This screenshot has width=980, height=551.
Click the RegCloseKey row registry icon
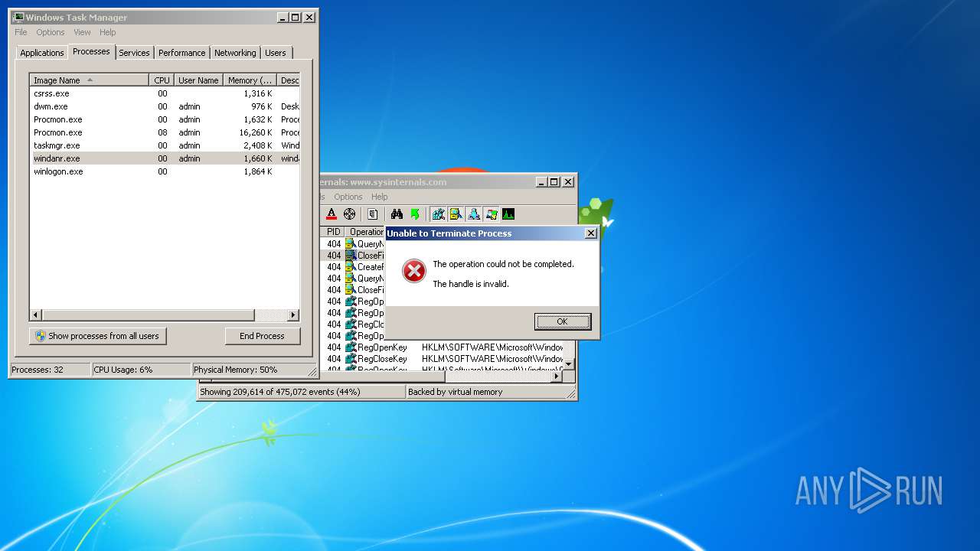coord(351,359)
